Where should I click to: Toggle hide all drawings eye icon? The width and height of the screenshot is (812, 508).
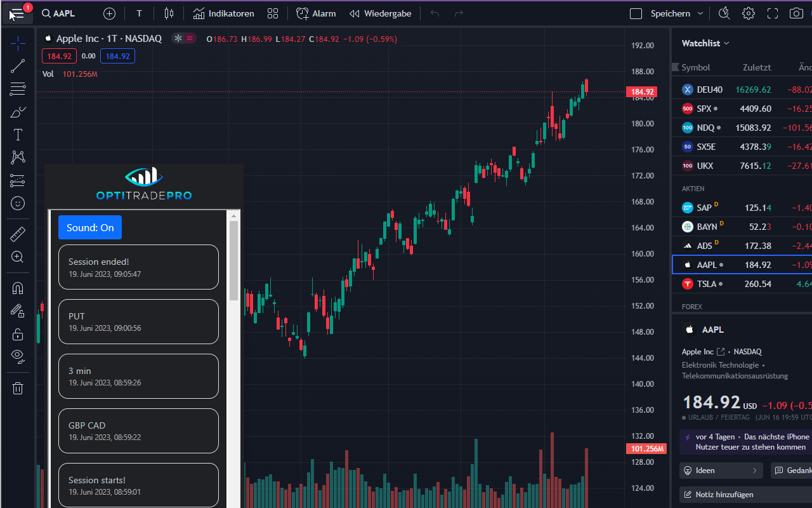18,356
